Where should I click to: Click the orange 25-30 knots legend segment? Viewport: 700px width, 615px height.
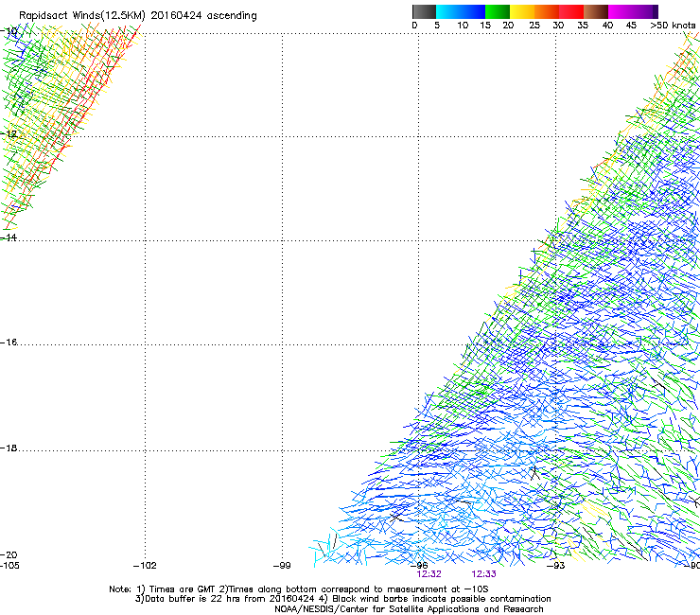point(547,11)
